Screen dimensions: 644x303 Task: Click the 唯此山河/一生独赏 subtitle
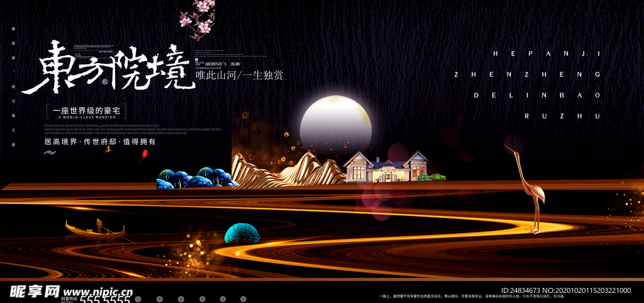(x=240, y=76)
